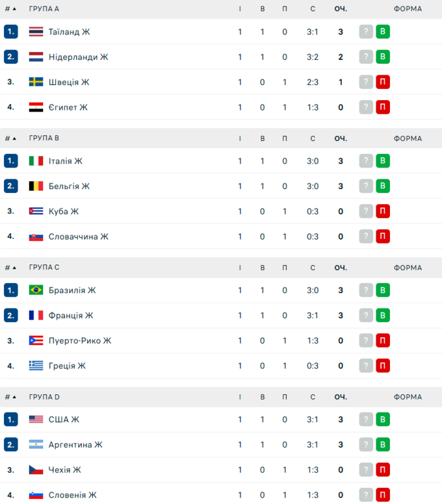This screenshot has width=442, height=504.
Task: Open Пуерто-Рико Ж team link
Action: click(80, 340)
